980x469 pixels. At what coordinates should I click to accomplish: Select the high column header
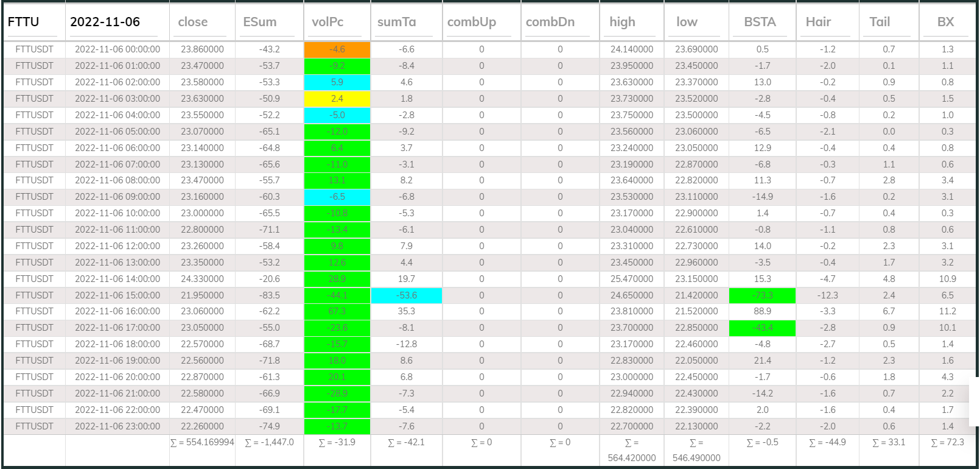click(622, 22)
